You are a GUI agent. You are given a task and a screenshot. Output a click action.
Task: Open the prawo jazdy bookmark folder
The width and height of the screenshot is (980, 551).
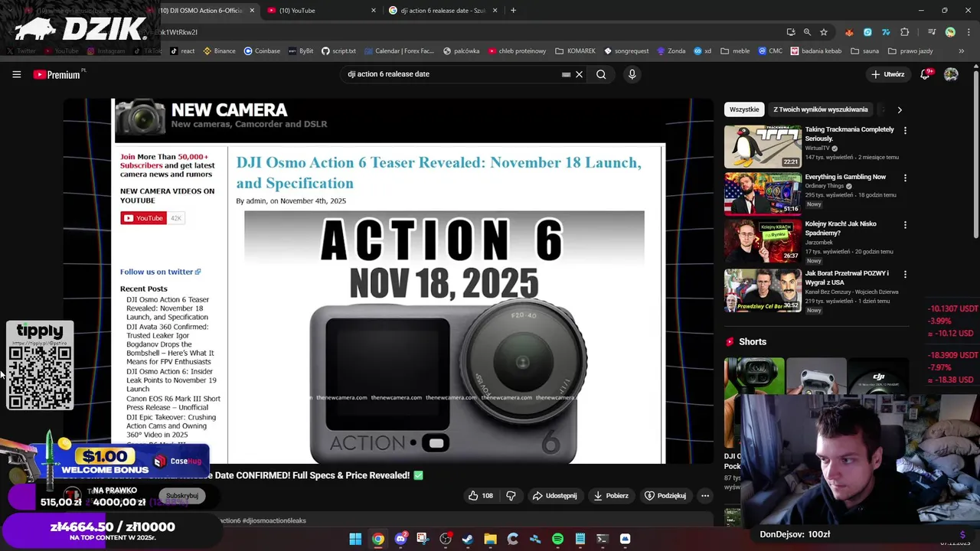coord(910,51)
